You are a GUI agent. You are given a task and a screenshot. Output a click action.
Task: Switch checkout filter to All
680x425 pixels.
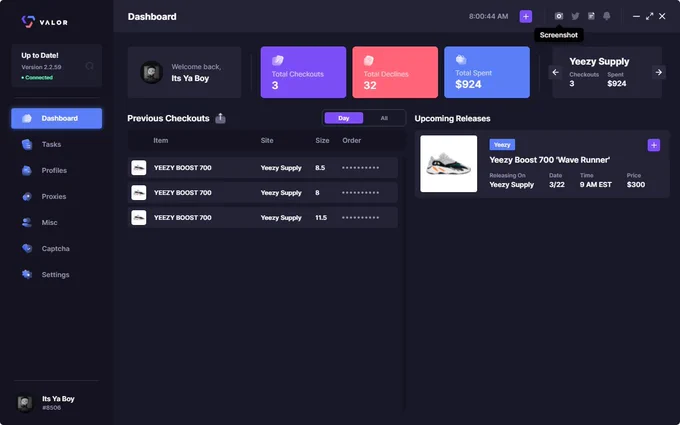point(384,118)
